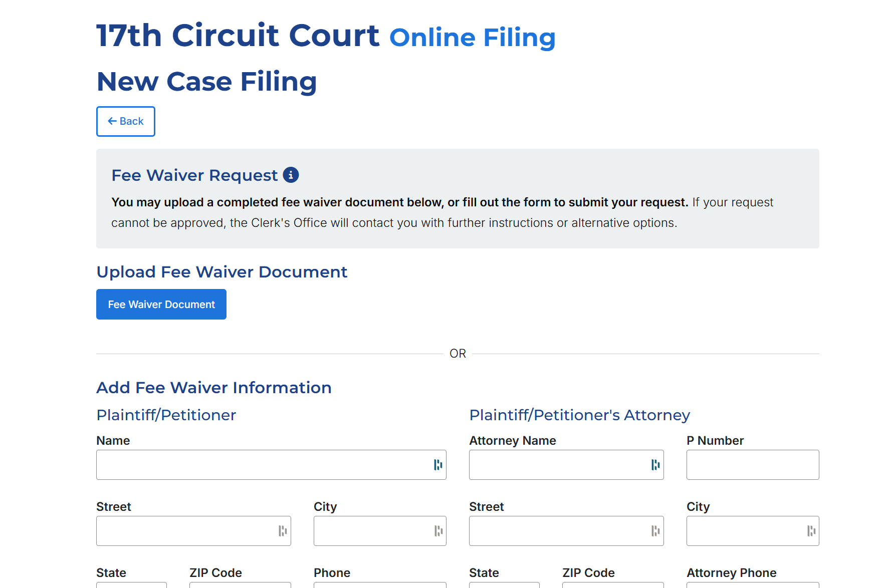
Task: Click the Plaintiff State field
Action: 131,584
